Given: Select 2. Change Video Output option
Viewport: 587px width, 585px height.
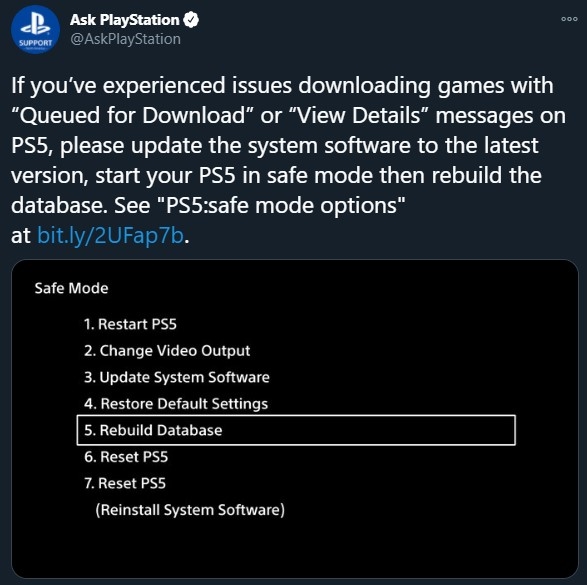Looking at the screenshot, I should pos(167,351).
